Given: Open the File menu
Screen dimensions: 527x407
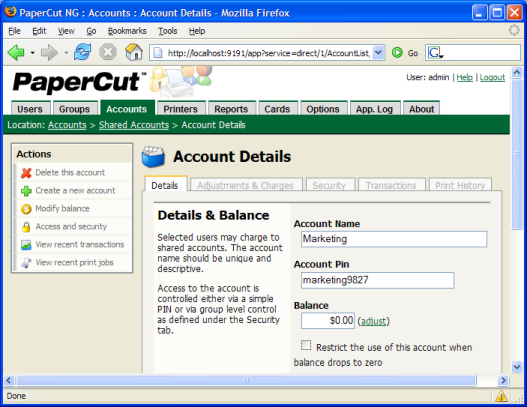Looking at the screenshot, I should pyautogui.click(x=14, y=31).
